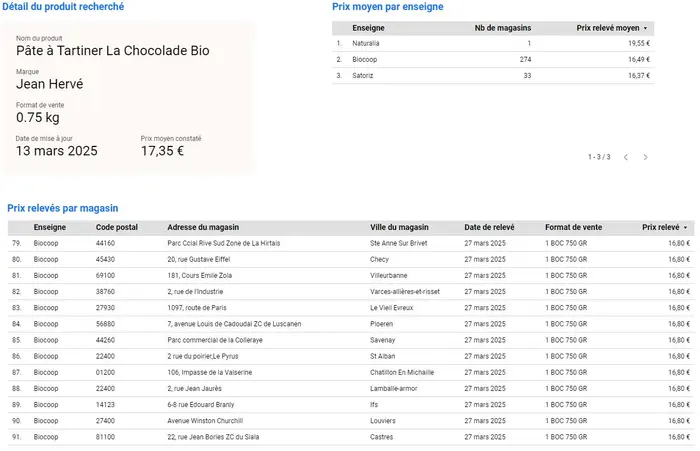Click brand name Jean Hervé
Viewport: 700px width, 451px height.
[x=50, y=84]
